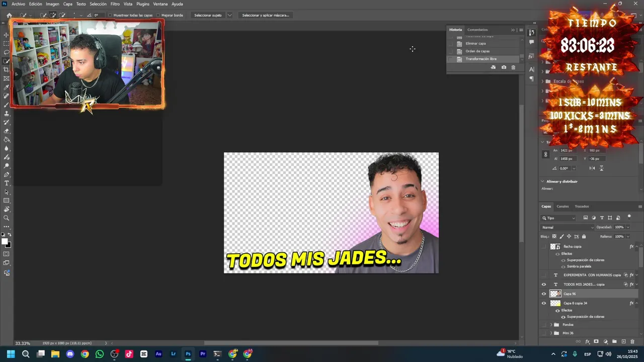Select the Pen tool
The width and height of the screenshot is (644, 362).
[7, 174]
